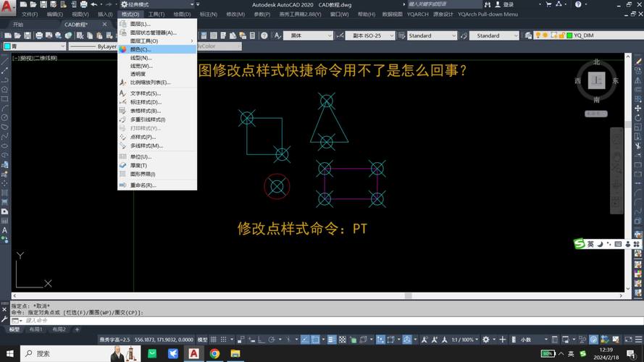
Task: Select 颜色(C)... color option in menu
Action: coord(141,49)
